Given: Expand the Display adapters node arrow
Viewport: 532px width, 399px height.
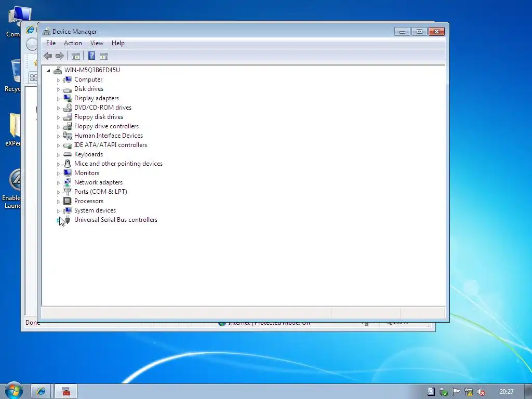Looking at the screenshot, I should (x=58, y=99).
